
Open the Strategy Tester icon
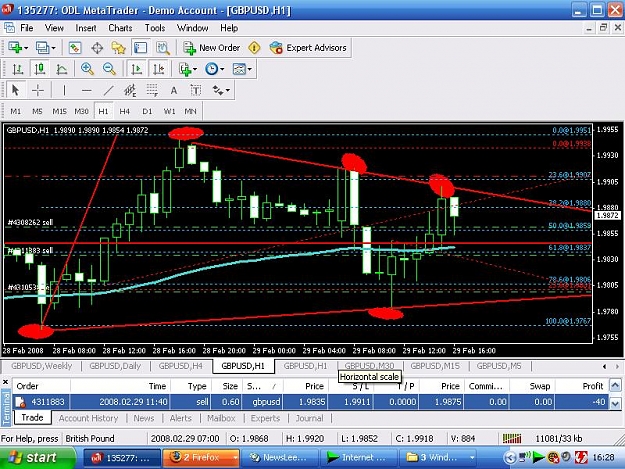click(163, 48)
